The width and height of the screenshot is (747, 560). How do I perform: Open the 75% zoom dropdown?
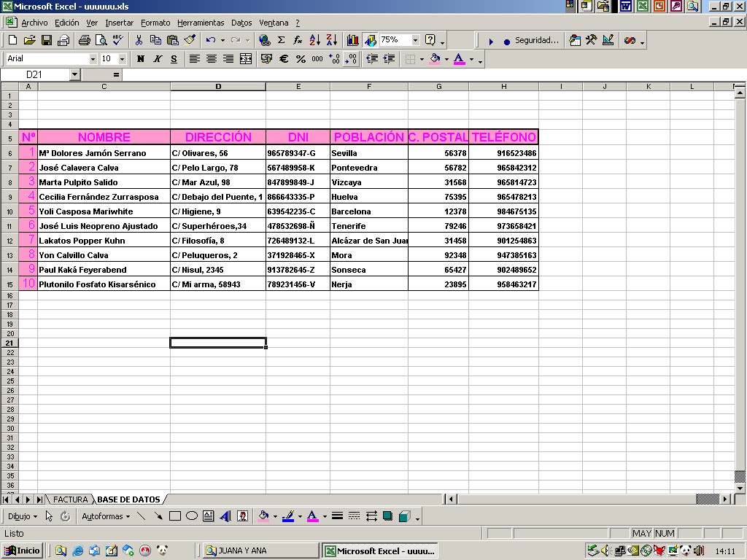pyautogui.click(x=414, y=39)
